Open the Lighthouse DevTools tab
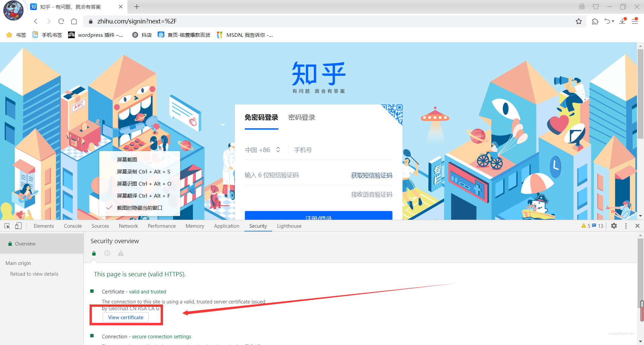This screenshot has height=345, width=644. click(x=289, y=226)
